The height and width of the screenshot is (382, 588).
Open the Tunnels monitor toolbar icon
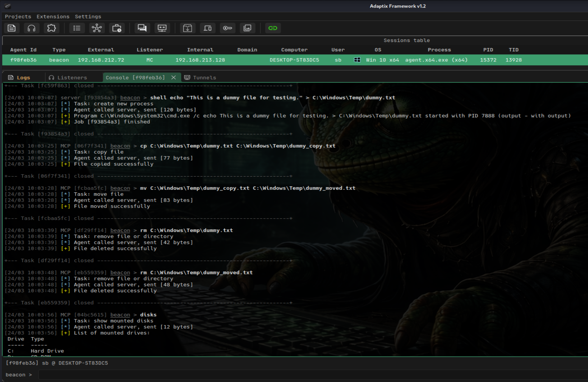[x=162, y=28]
